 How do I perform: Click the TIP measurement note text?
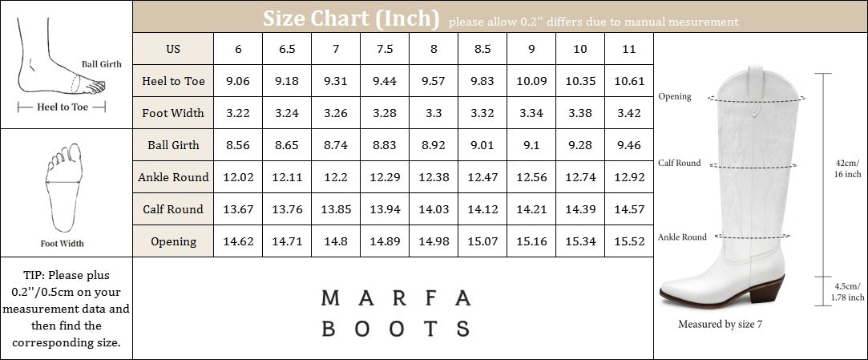pyautogui.click(x=66, y=309)
